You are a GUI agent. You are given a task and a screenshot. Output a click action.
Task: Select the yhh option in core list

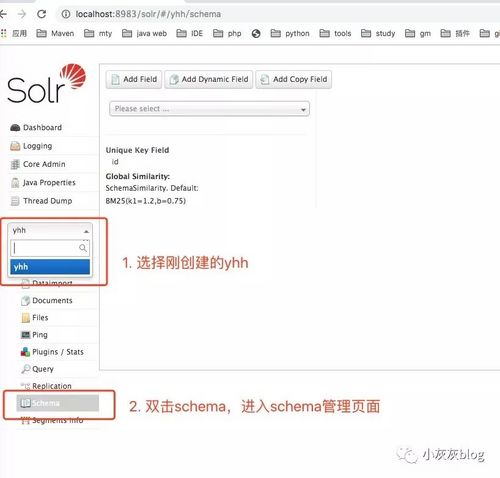pyautogui.click(x=50, y=267)
